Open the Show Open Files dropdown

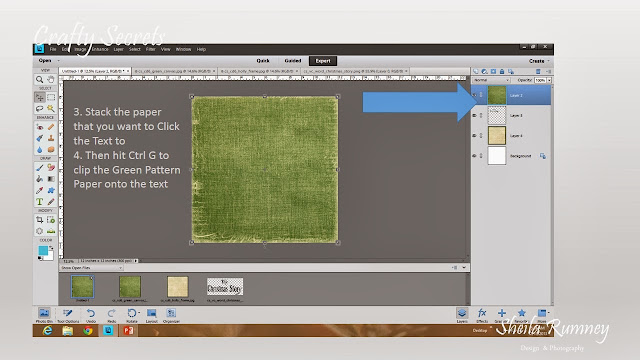pyautogui.click(x=91, y=268)
